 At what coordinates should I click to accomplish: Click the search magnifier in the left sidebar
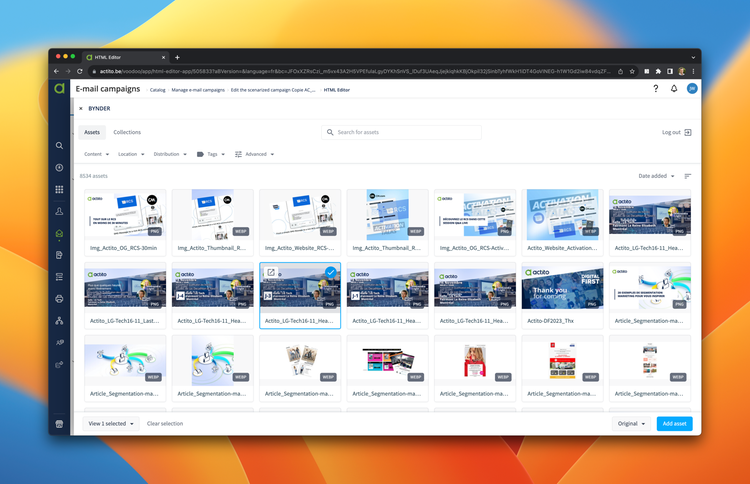pos(60,146)
